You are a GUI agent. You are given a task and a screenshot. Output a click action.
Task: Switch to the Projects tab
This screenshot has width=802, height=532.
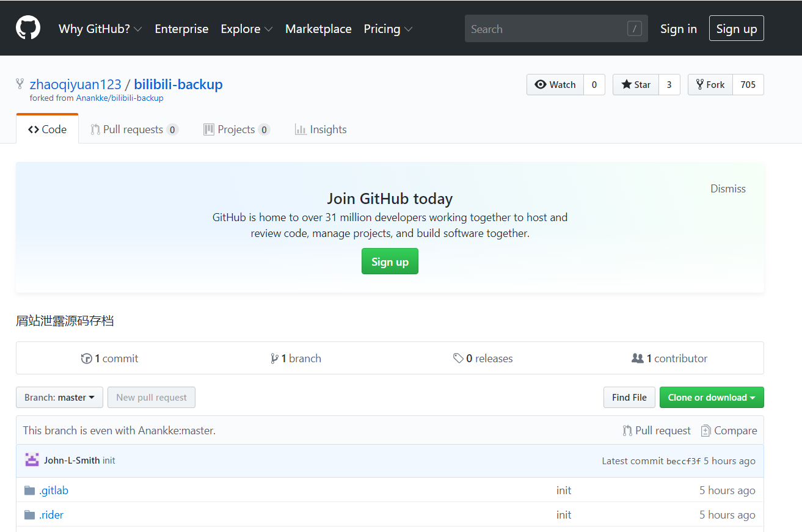pos(236,129)
